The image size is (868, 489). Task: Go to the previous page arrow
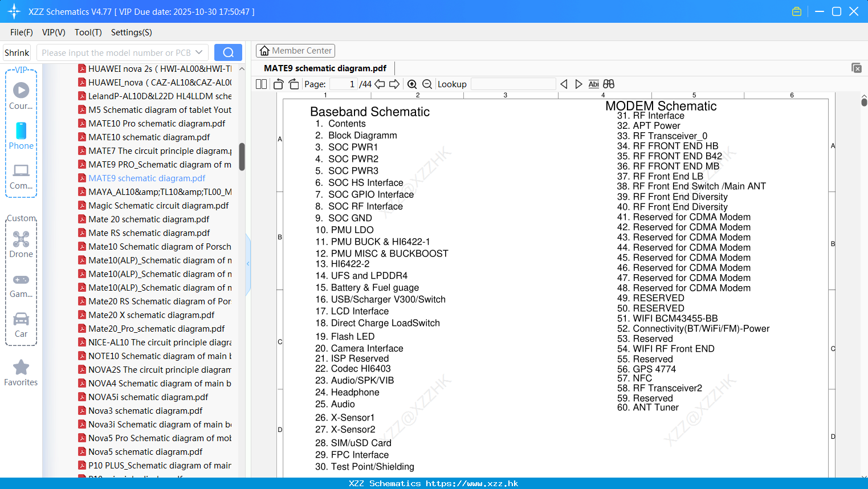coord(380,84)
